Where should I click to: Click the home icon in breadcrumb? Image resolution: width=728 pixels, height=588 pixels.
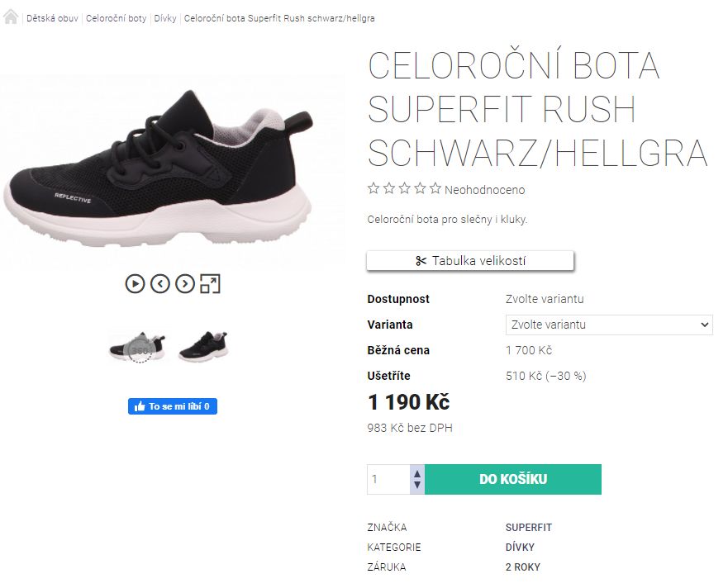(x=11, y=17)
